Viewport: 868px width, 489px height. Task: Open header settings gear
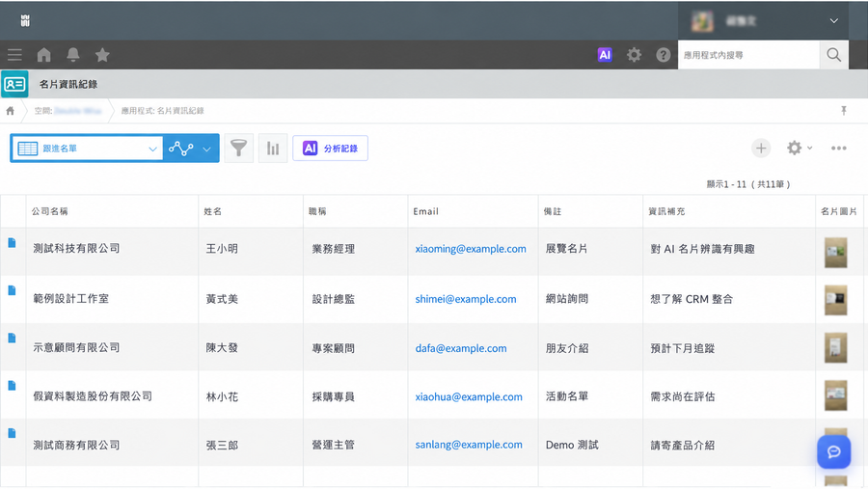[634, 55]
